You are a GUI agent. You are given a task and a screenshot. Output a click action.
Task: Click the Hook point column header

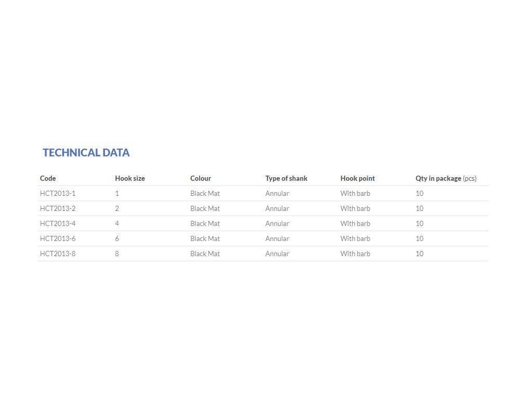(x=357, y=179)
